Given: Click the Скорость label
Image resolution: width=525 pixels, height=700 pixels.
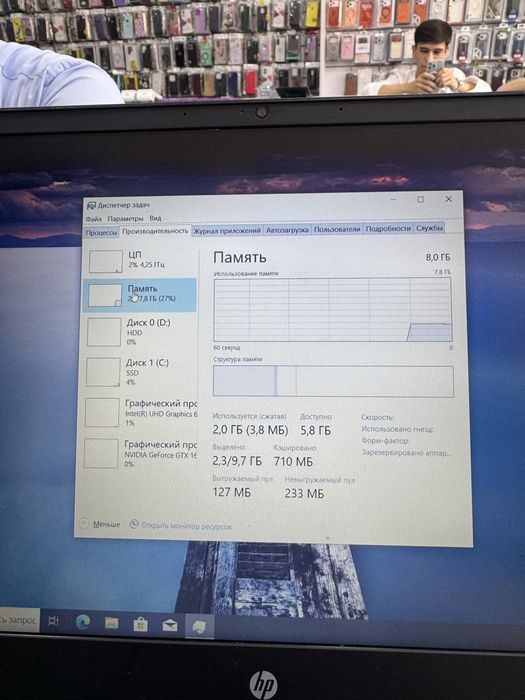Looking at the screenshot, I should [x=377, y=417].
